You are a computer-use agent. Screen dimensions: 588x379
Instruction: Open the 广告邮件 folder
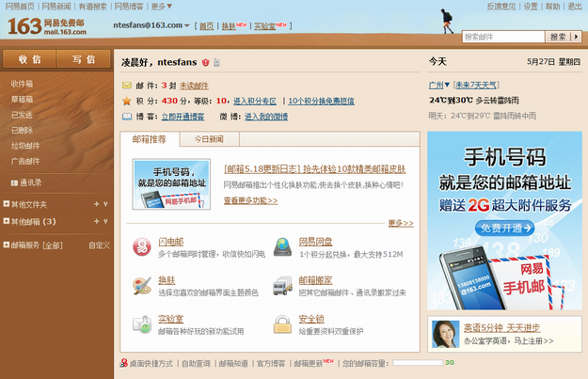(25, 161)
